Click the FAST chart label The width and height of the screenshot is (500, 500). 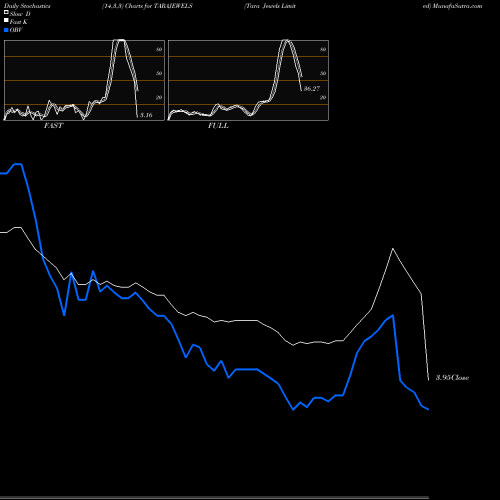(53, 126)
